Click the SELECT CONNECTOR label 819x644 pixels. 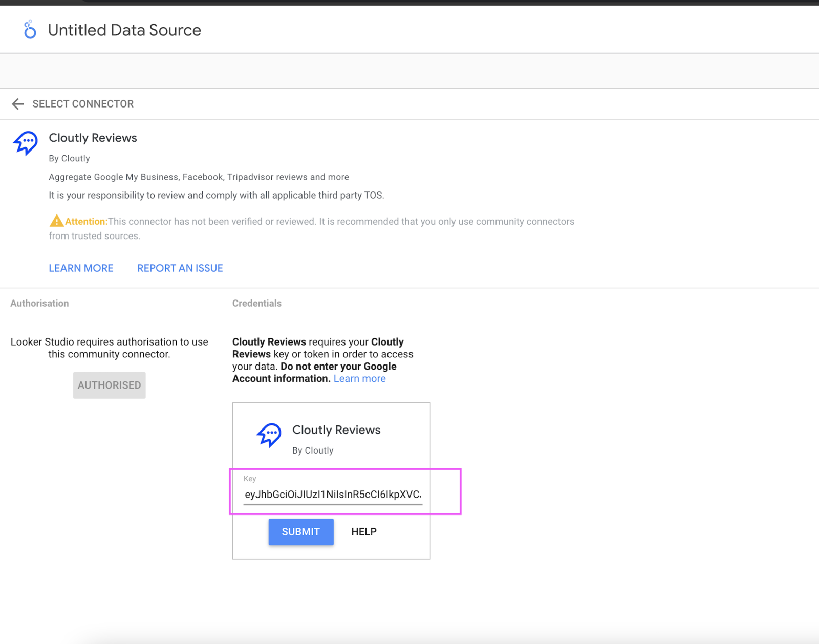click(83, 104)
